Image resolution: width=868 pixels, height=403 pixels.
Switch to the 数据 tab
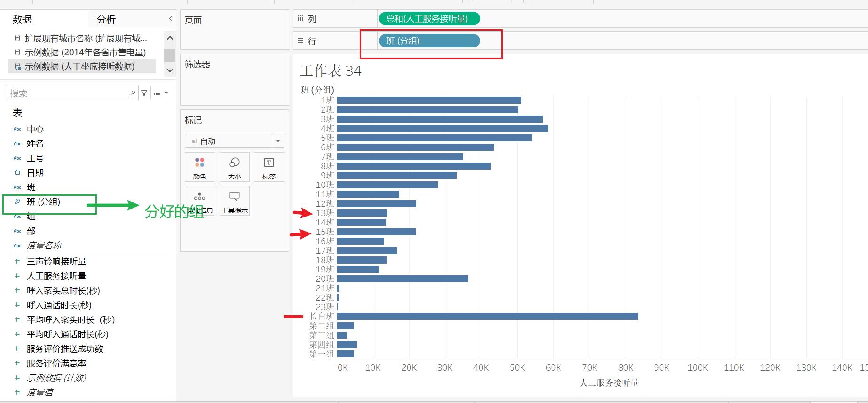(x=22, y=19)
